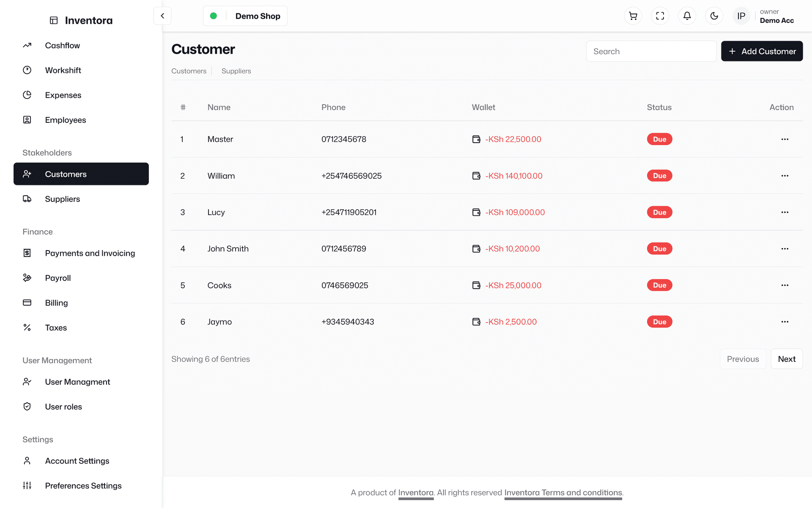Screen dimensions: 812x508
Task: Click the Billing card icon in the sidebar
Action: tap(27, 303)
